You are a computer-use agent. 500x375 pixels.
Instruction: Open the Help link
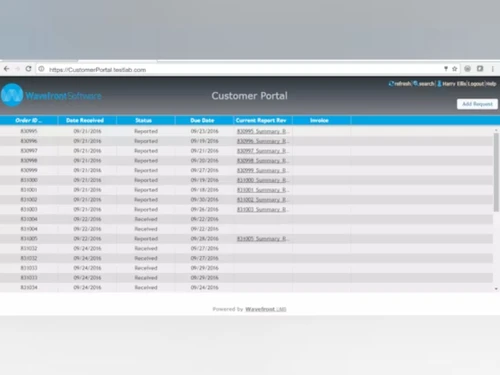tap(491, 84)
